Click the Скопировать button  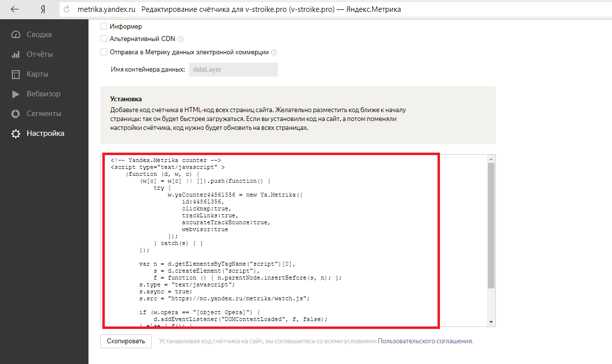coord(126,341)
